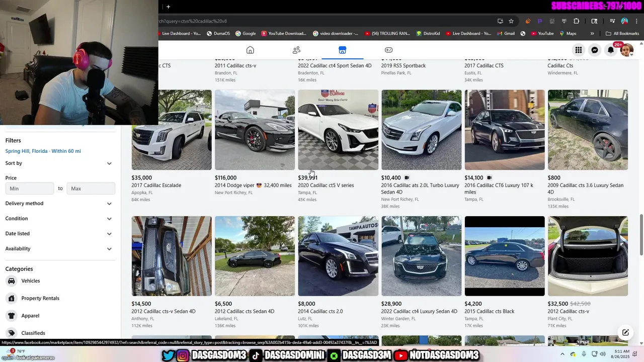The height and width of the screenshot is (362, 644).
Task: Open the All Bookmarks folder
Action: click(622, 34)
